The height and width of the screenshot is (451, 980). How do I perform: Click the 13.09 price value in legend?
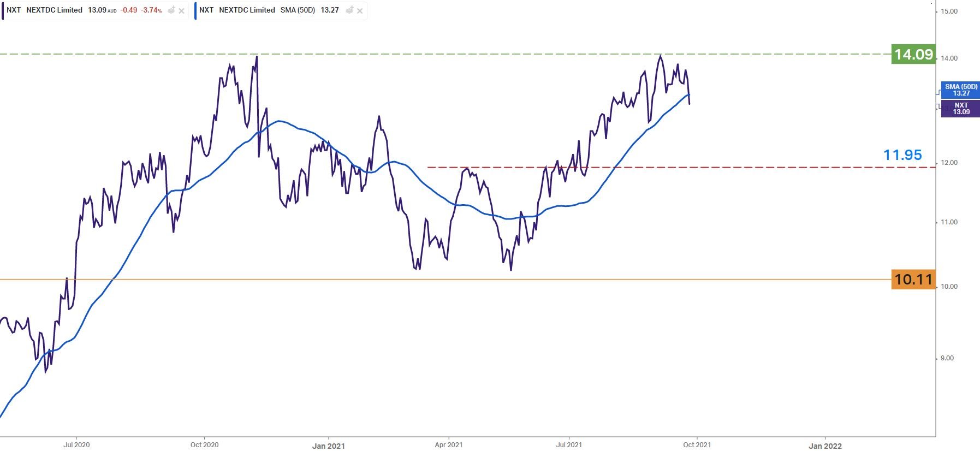pyautogui.click(x=97, y=10)
